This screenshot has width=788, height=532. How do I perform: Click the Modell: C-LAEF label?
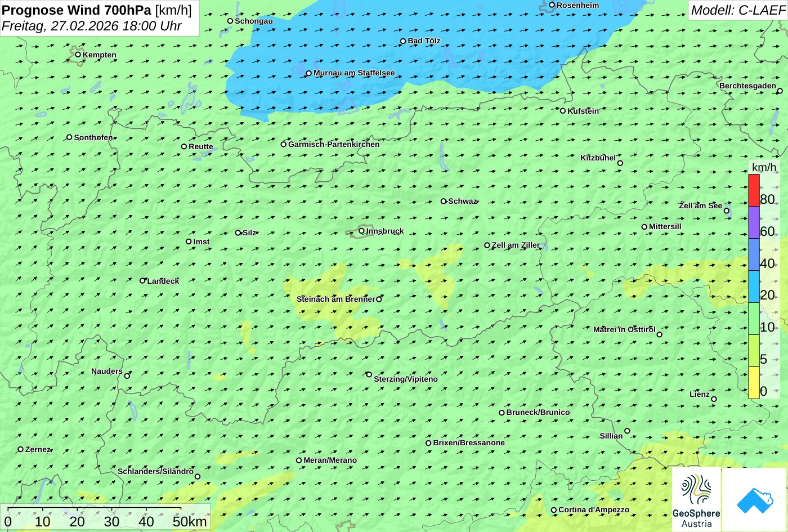[738, 10]
